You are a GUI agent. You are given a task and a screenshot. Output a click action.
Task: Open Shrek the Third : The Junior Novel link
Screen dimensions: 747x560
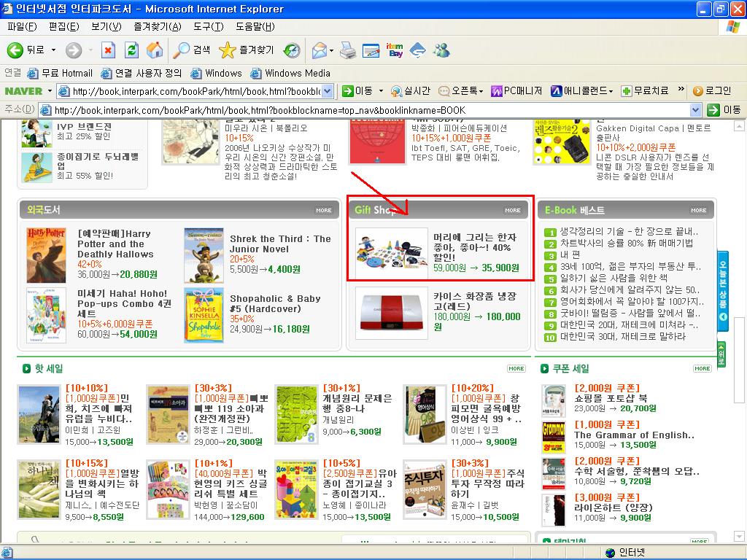click(x=280, y=244)
